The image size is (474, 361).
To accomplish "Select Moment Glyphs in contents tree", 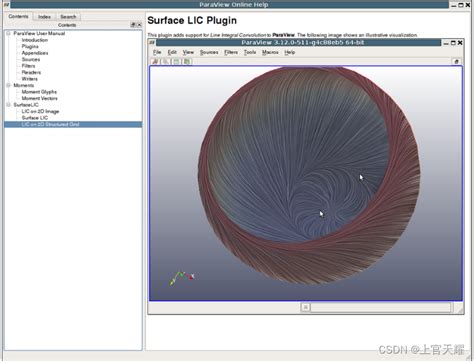I will (x=39, y=92).
